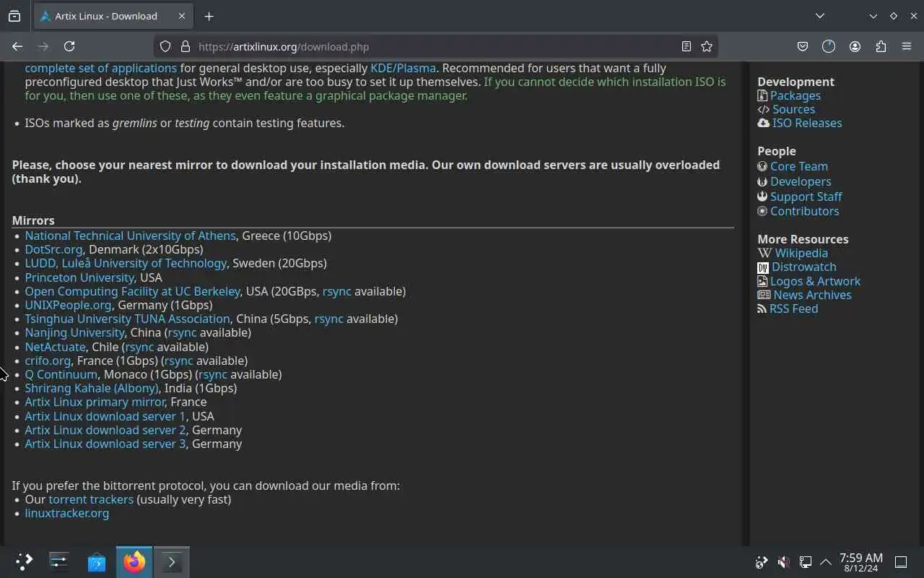Open the ISO Releases sidebar link
924x578 pixels.
pyautogui.click(x=807, y=123)
